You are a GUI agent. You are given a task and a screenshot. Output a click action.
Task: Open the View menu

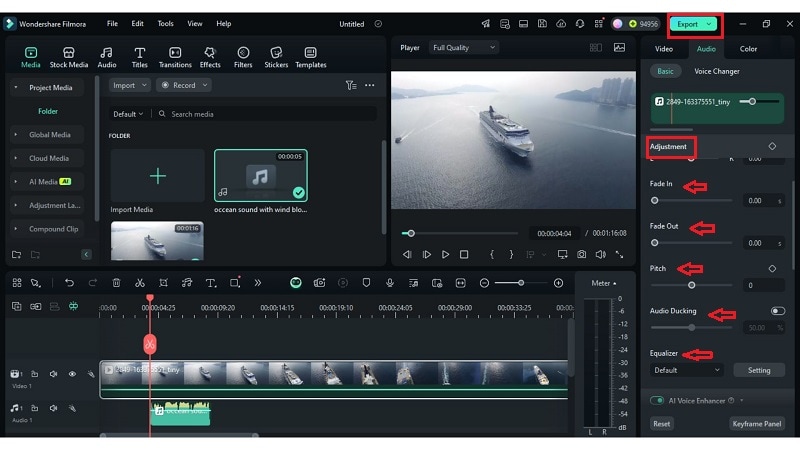(194, 23)
